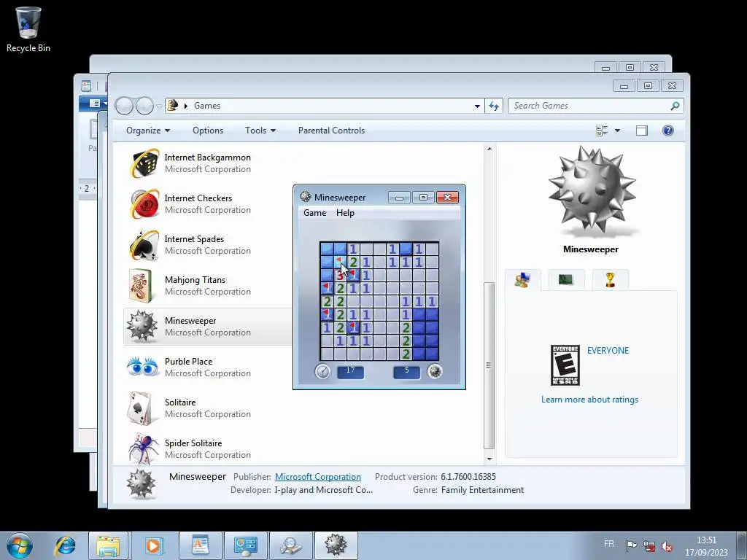Viewport: 747px width, 560px height.
Task: Expand the Tools dropdown menu
Action: tap(260, 131)
